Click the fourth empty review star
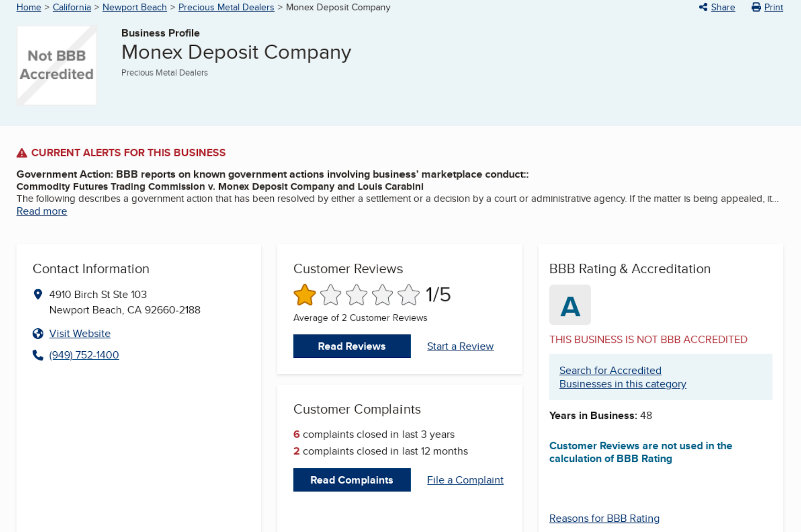Screen dimensions: 801x532 (383, 295)
